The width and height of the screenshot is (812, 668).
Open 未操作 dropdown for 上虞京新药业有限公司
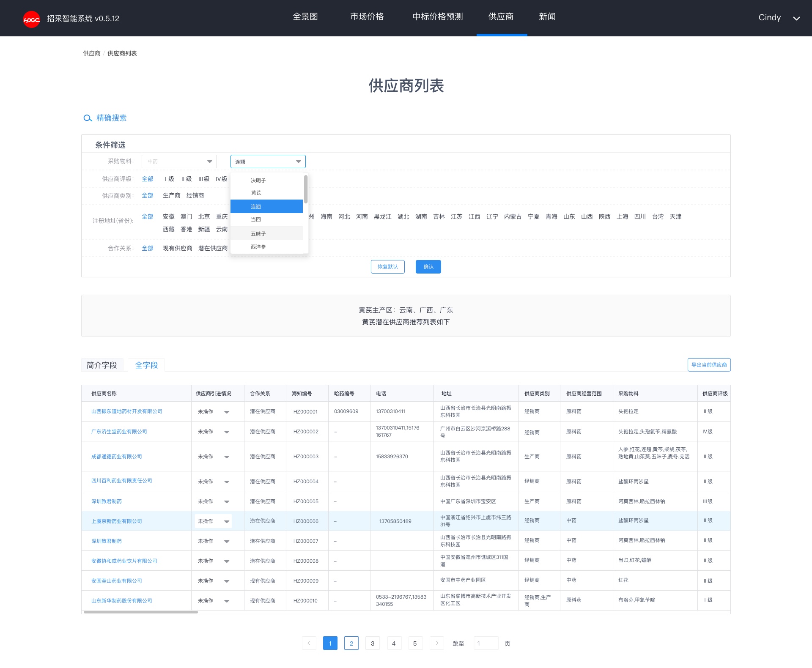213,521
